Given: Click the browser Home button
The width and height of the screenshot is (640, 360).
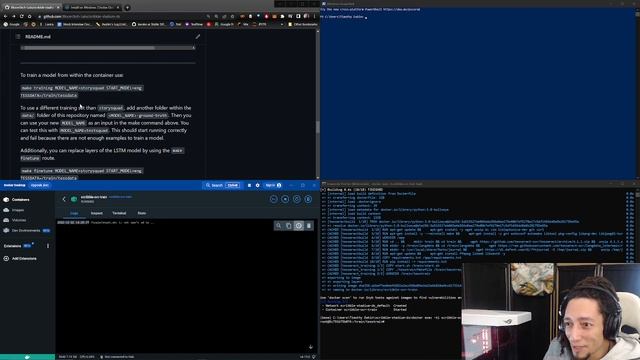Looking at the screenshot, I should click(29, 16).
